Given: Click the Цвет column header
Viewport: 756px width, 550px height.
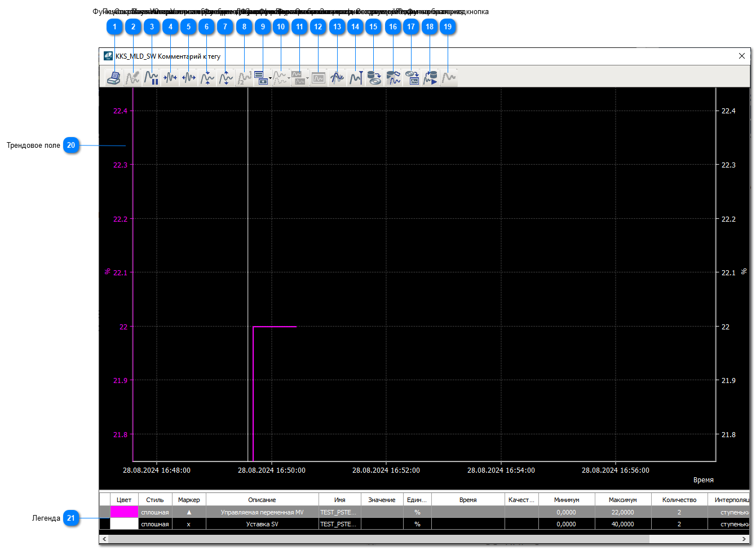Looking at the screenshot, I should click(x=124, y=500).
